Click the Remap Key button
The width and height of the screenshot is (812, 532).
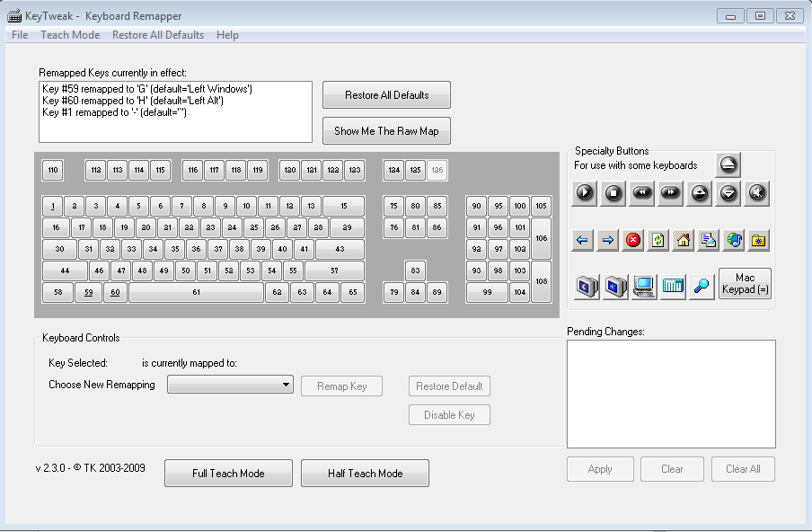coord(342,386)
